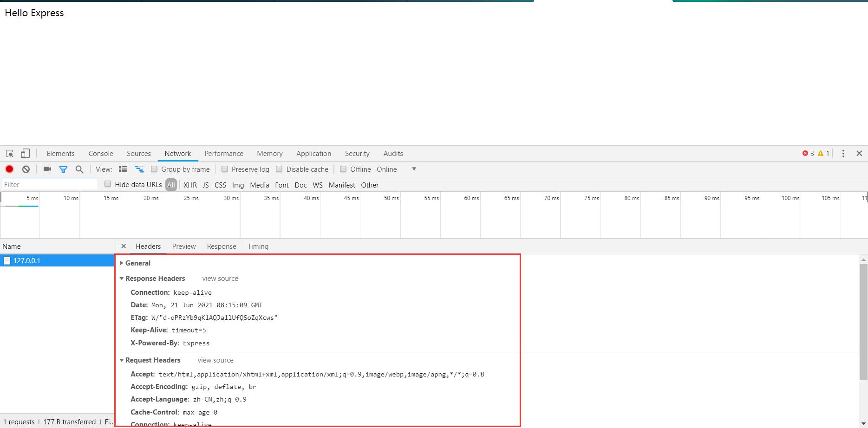Select the 127.0.0.1 request row

tap(57, 260)
